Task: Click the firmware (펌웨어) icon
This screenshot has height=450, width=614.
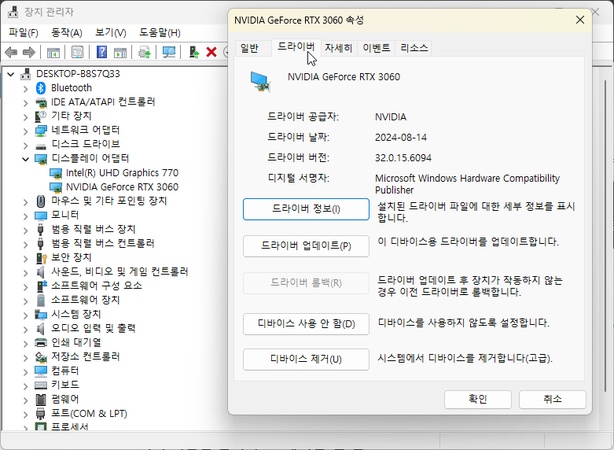Action: point(41,399)
